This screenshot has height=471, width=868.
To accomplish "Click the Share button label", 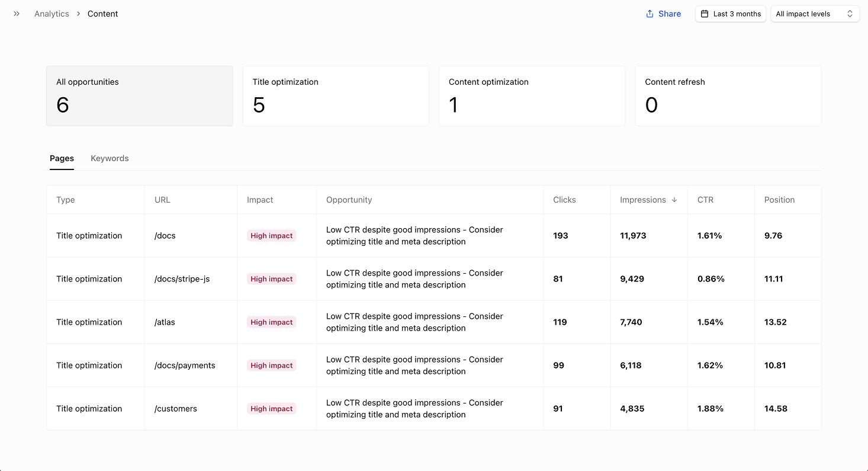I will (x=670, y=14).
